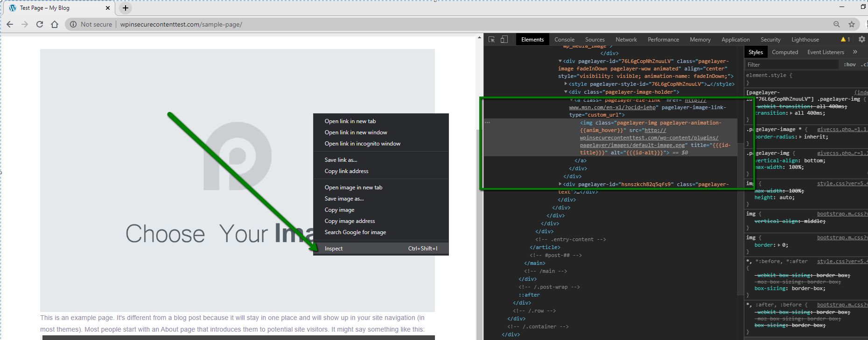Open the Event Listeners sidebar tab

(826, 52)
